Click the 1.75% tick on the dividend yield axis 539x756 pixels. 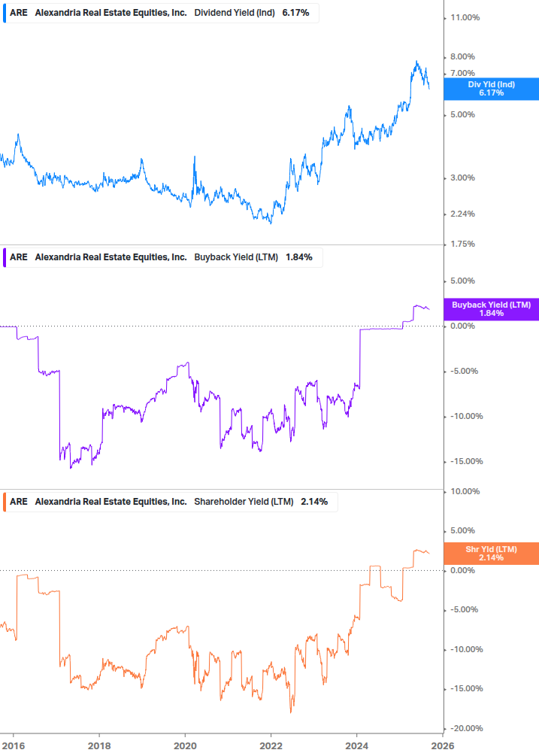tap(462, 244)
